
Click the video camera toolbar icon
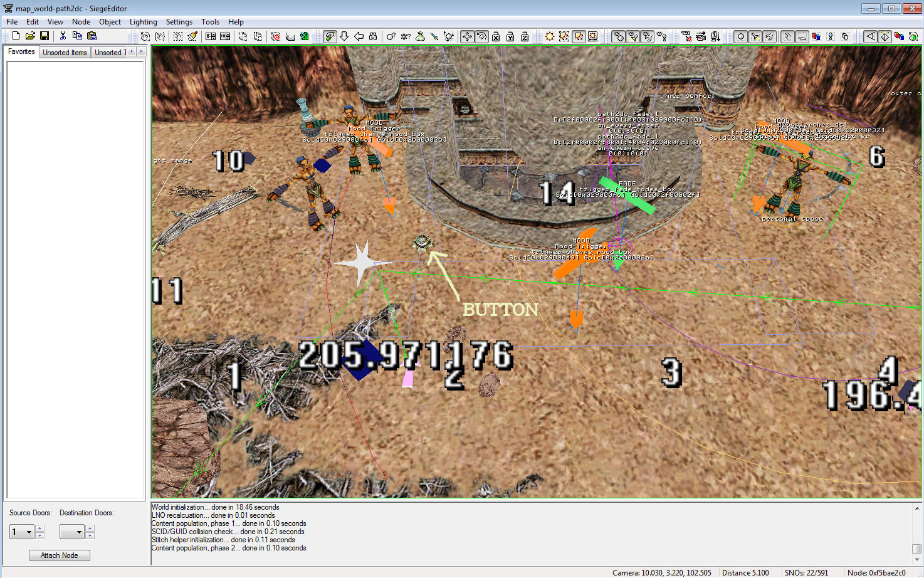tap(700, 36)
